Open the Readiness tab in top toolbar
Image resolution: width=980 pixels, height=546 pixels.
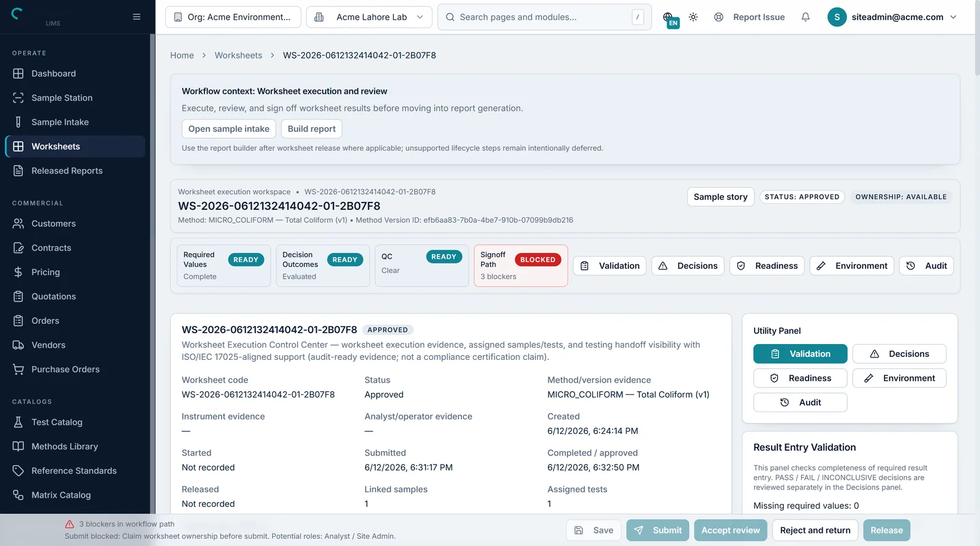[x=767, y=266]
